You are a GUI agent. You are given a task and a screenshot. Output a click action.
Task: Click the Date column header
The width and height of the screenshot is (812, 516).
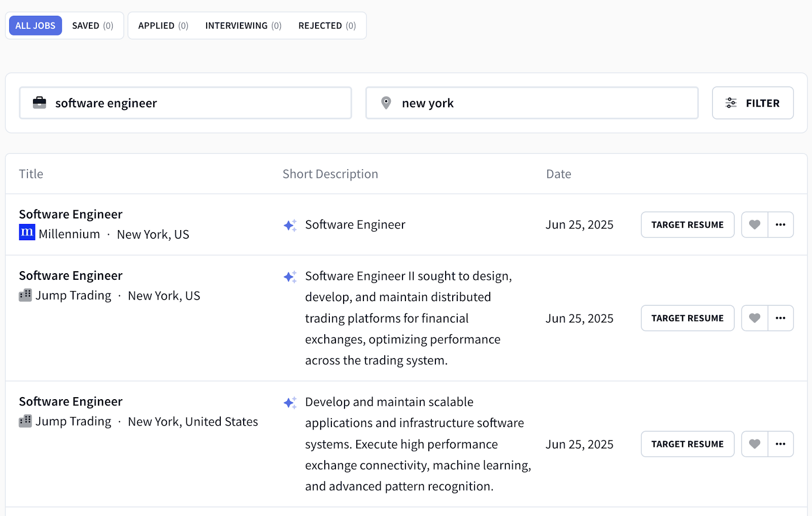click(x=559, y=174)
